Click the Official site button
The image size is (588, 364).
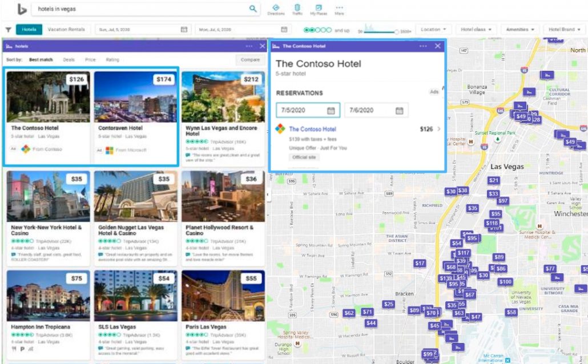click(304, 157)
